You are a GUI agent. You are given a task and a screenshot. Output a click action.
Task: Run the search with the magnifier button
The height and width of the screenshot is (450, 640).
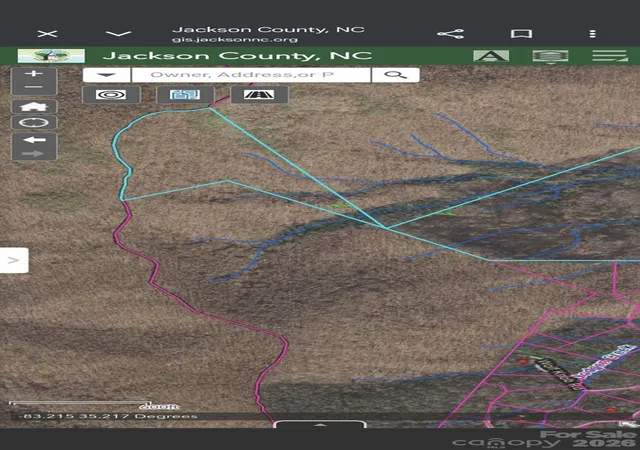(x=396, y=75)
